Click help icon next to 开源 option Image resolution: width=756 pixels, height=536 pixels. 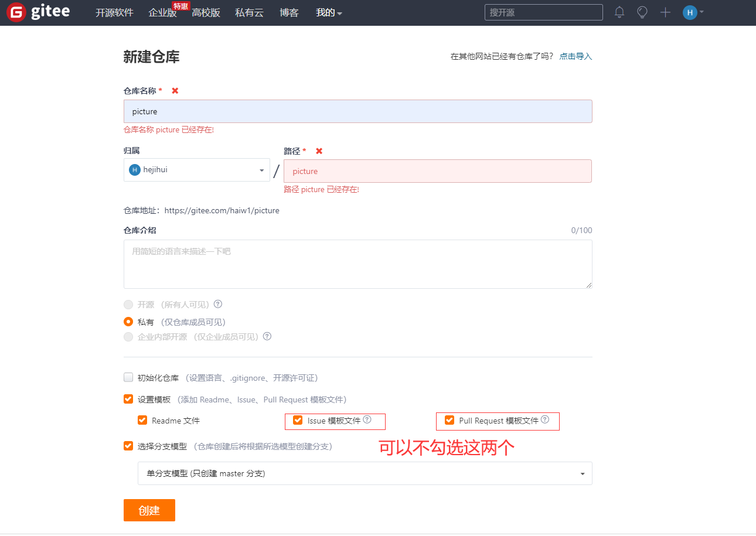(218, 304)
